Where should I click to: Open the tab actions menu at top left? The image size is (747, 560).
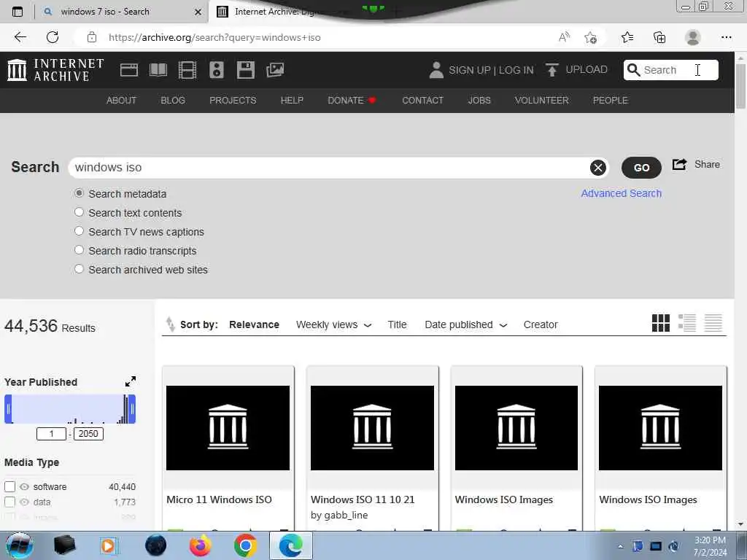(x=18, y=12)
